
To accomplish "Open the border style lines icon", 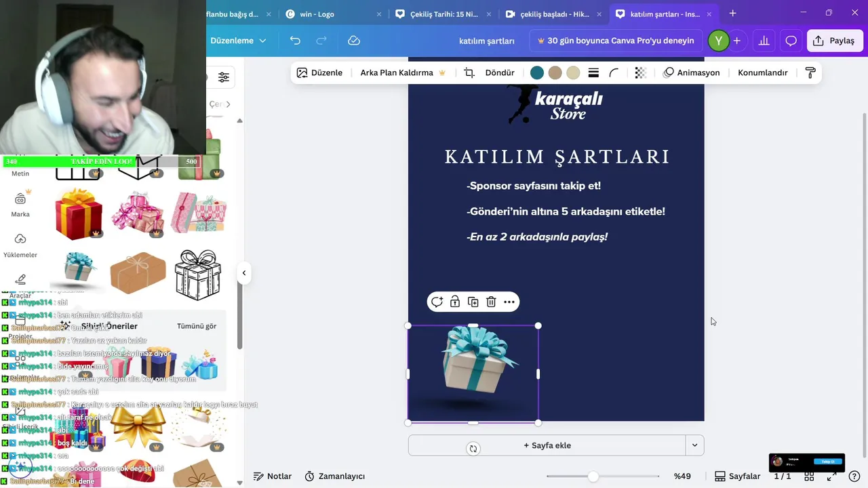I will 593,73.
